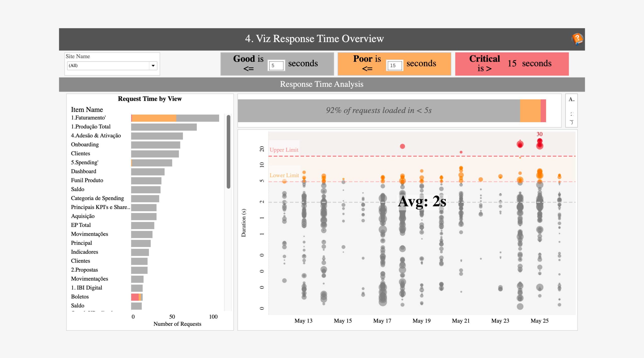Click the 'Dashboard' item name label

84,171
